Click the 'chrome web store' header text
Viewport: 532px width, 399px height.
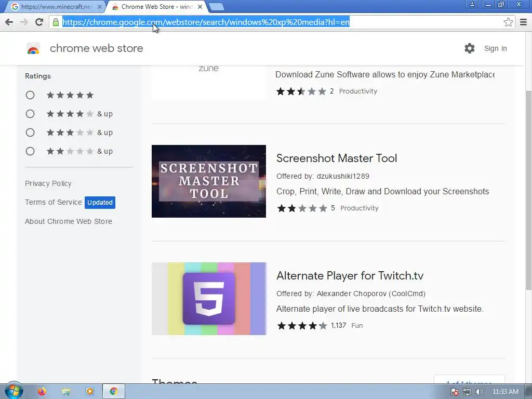(96, 48)
